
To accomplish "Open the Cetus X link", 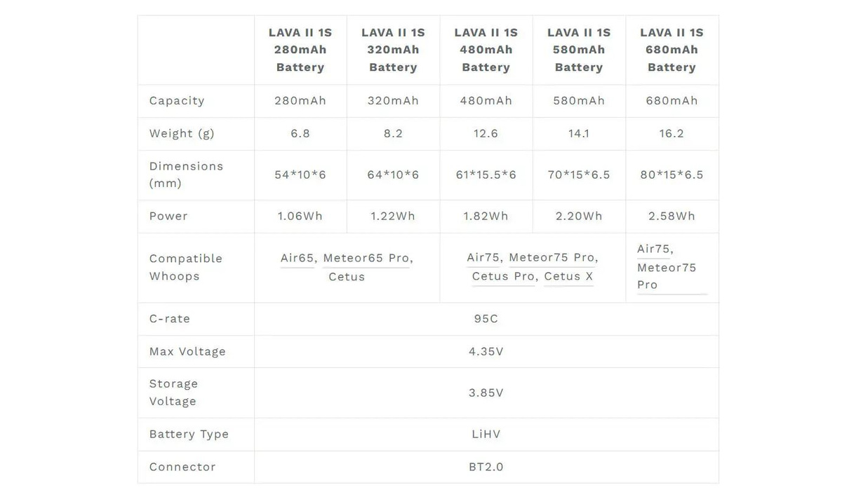I will tap(568, 276).
